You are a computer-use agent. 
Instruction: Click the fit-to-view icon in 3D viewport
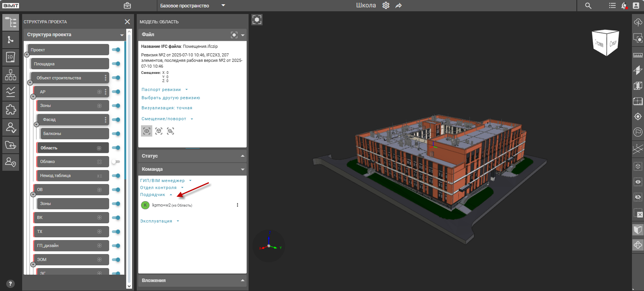pos(257,19)
